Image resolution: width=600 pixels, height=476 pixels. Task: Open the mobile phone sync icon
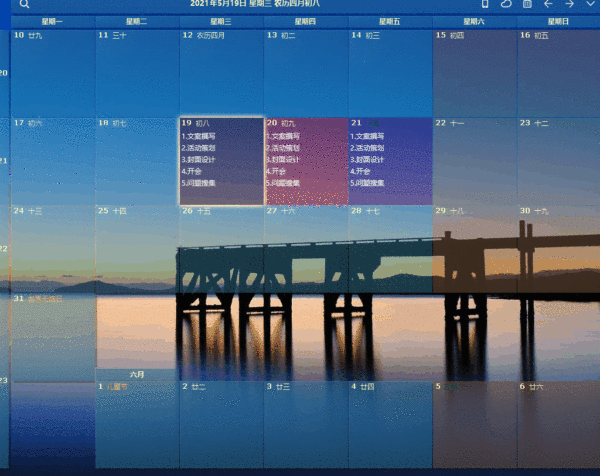point(484,5)
